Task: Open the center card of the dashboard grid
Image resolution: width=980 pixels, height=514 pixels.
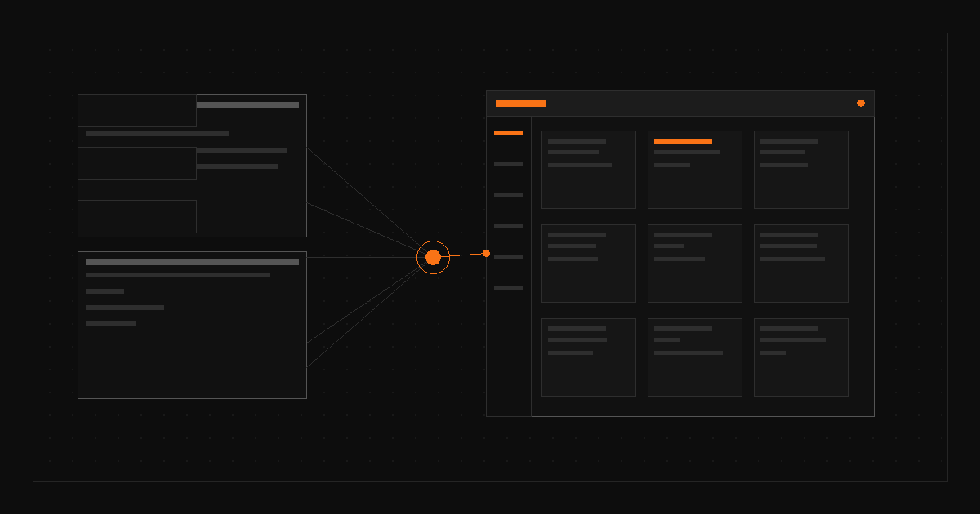Action: (x=695, y=264)
